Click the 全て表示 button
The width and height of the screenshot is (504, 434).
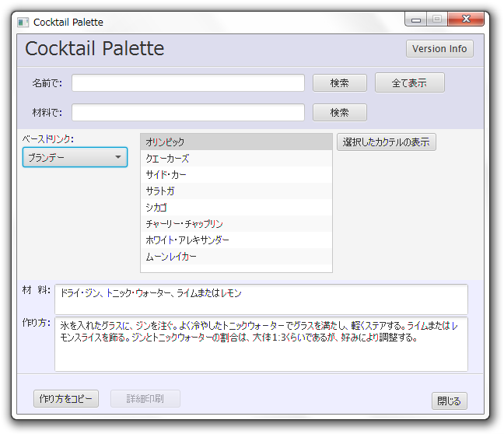tap(409, 83)
